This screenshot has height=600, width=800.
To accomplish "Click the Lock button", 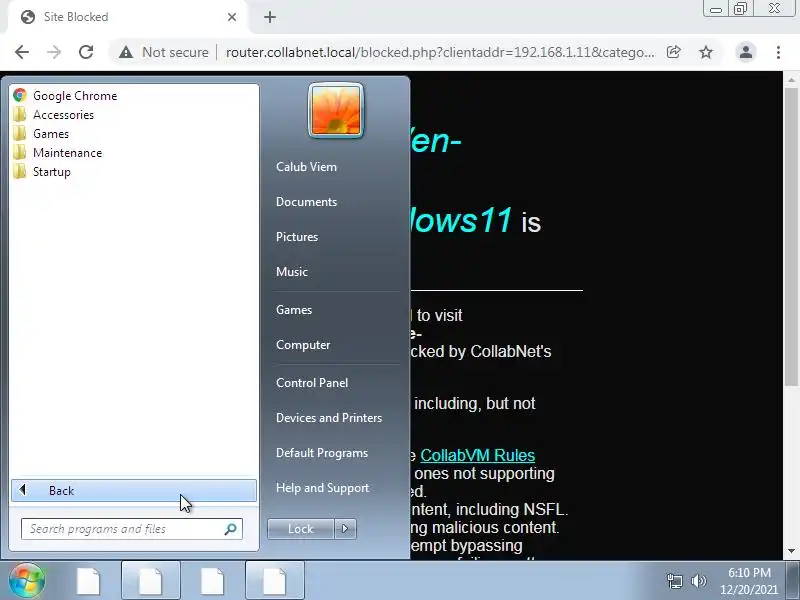I will coord(301,529).
